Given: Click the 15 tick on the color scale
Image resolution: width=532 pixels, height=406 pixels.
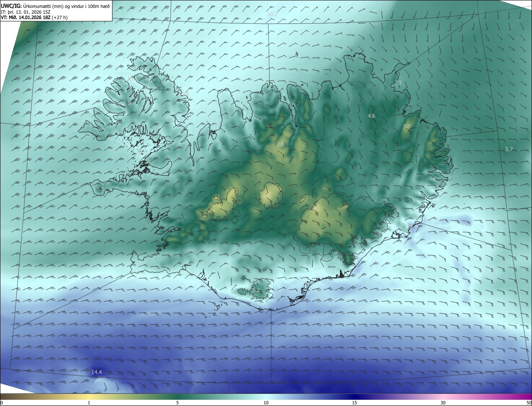Looking at the screenshot, I should pos(355,403).
